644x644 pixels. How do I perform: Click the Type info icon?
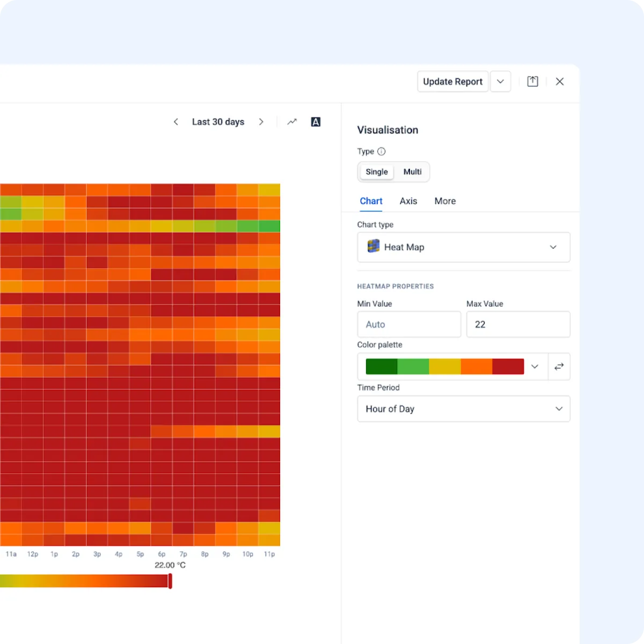click(x=381, y=151)
